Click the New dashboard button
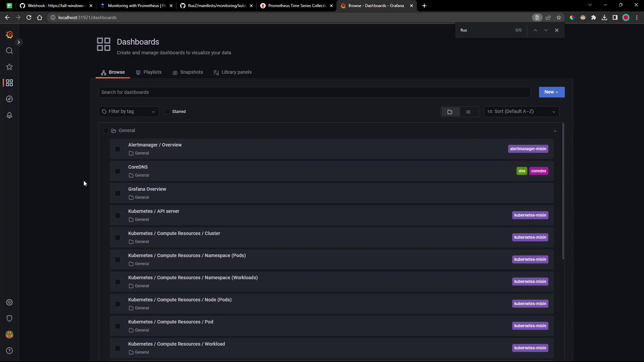Image resolution: width=644 pixels, height=362 pixels. pyautogui.click(x=551, y=92)
